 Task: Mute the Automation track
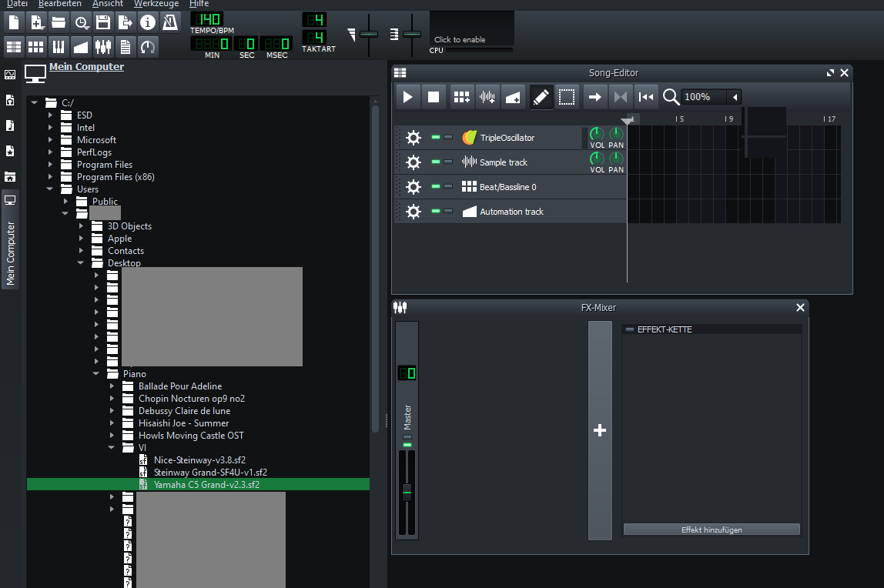point(435,211)
